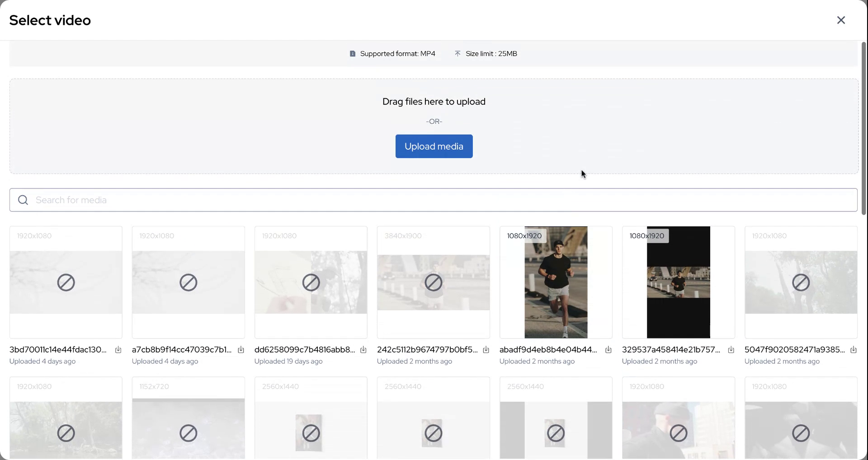The height and width of the screenshot is (460, 868).
Task: Download video 5047f9020582471a9385
Action: 854,350
